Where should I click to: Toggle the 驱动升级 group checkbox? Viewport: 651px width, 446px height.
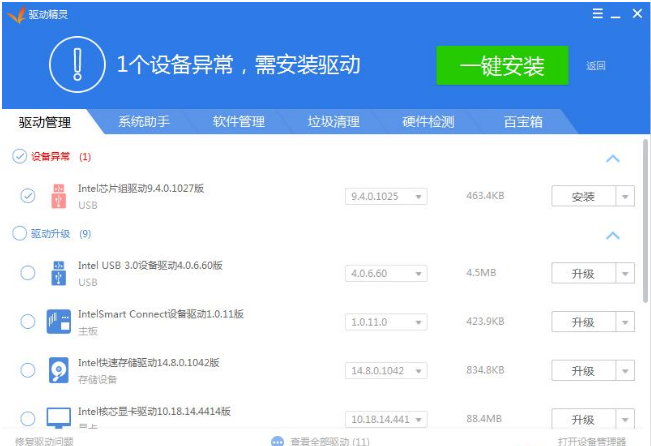point(19,234)
